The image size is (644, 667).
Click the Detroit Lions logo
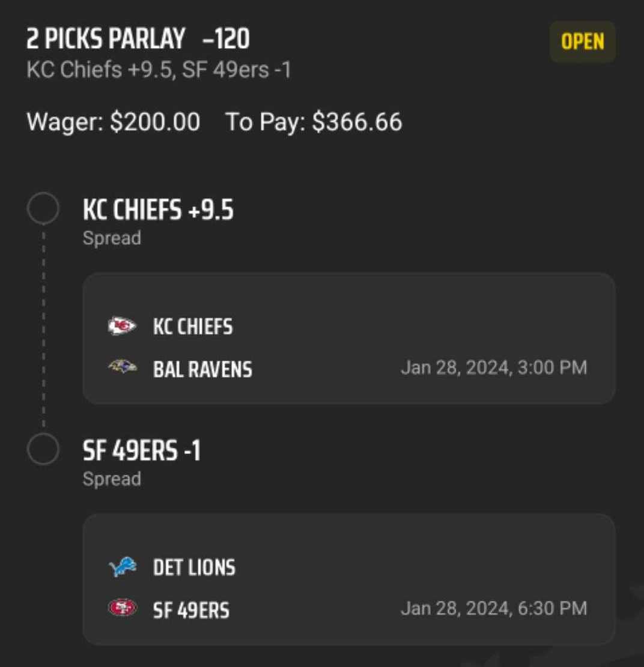pyautogui.click(x=122, y=567)
